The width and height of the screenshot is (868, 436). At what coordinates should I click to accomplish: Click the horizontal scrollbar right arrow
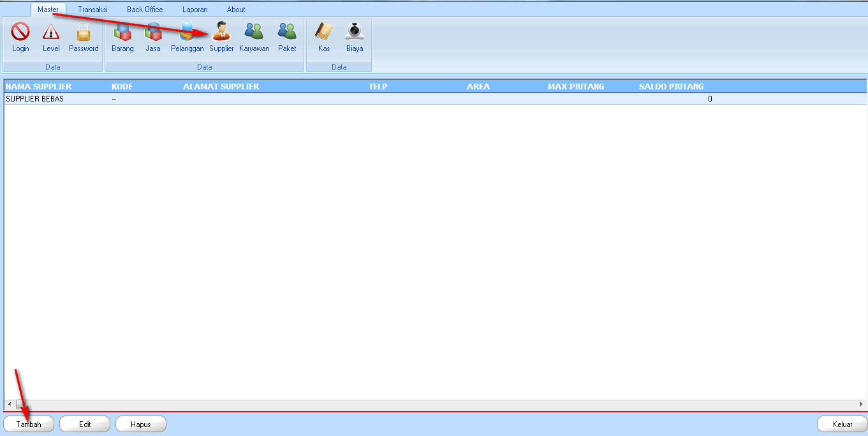pyautogui.click(x=862, y=405)
